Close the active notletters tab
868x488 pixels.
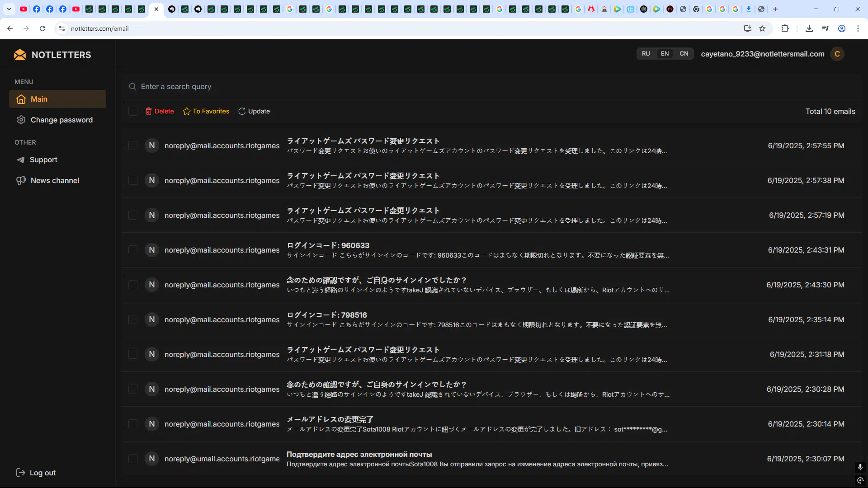156,9
